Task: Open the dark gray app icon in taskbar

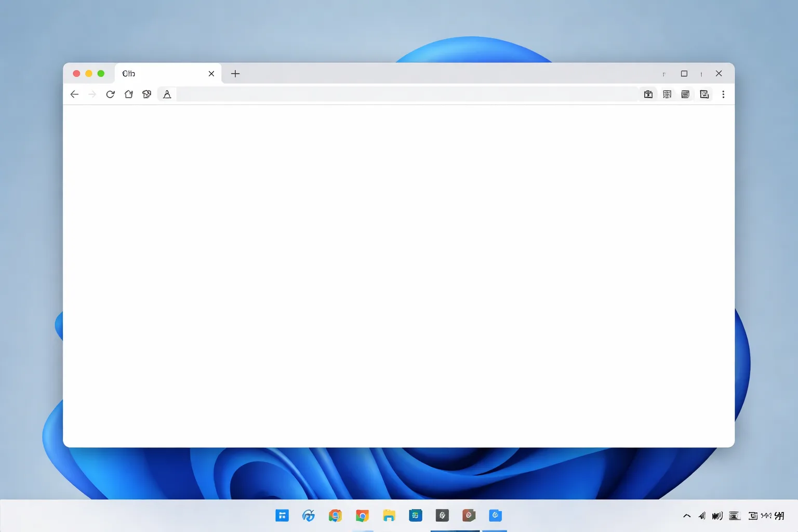Action: 442,515
